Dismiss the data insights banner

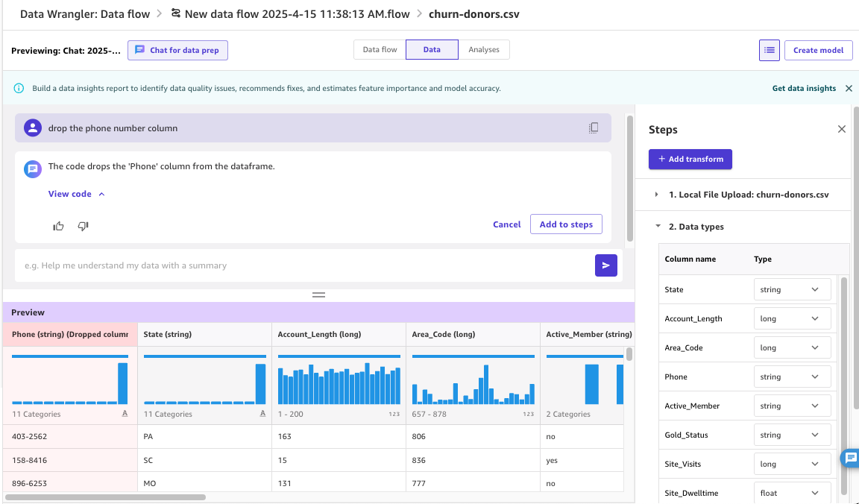click(849, 88)
